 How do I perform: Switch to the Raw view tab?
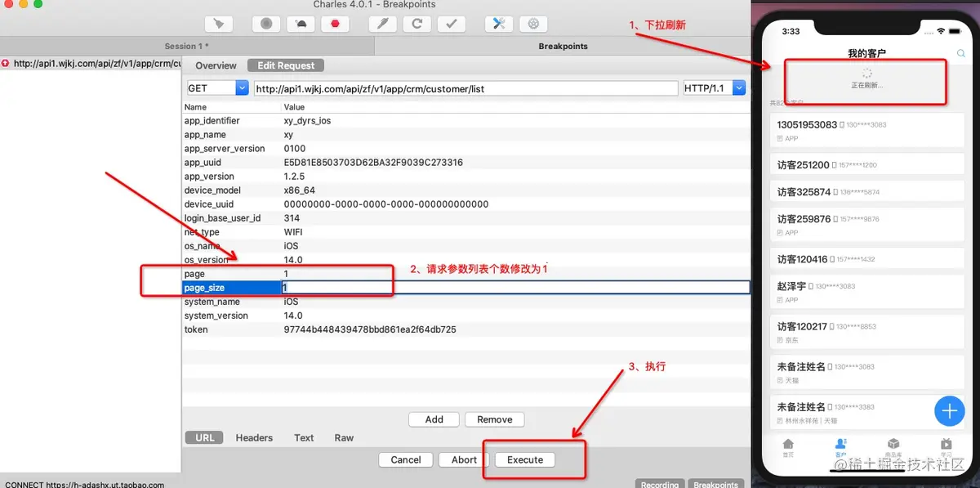click(x=344, y=437)
